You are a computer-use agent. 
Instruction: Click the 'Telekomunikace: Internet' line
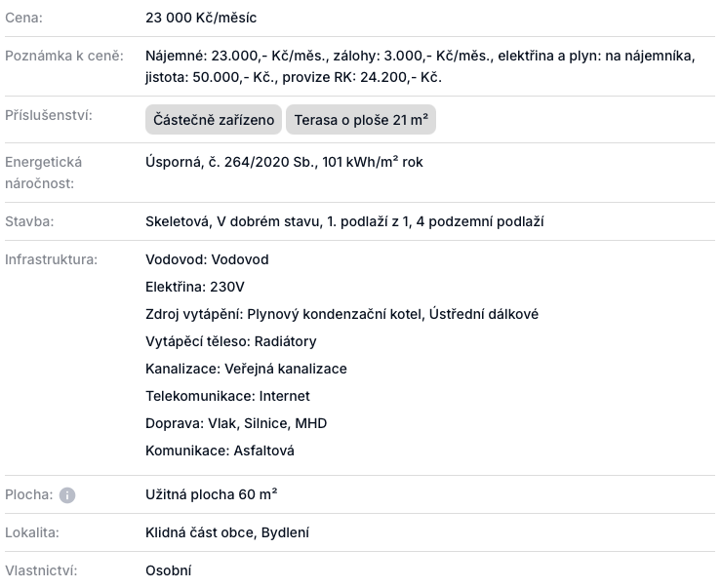(x=227, y=396)
